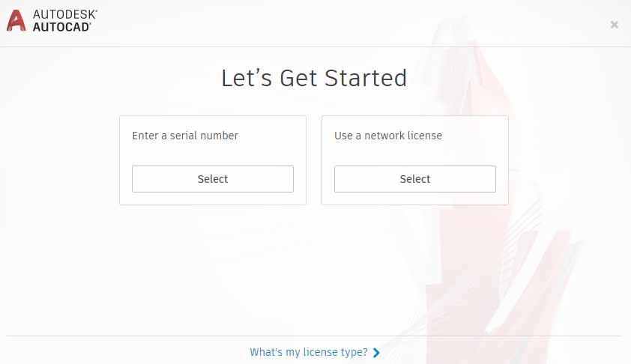Click the registered mark beside AUTODESK

[x=96, y=10]
